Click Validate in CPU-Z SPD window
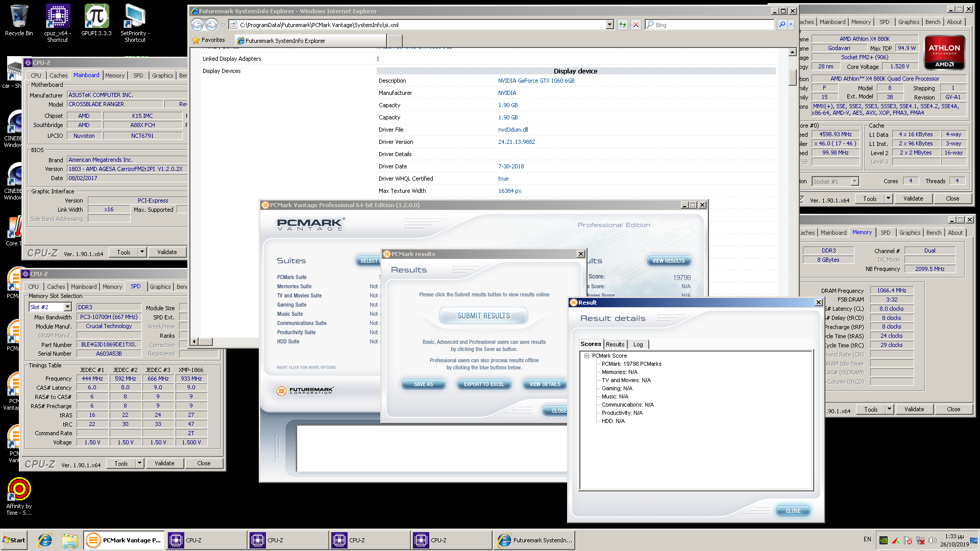Image resolution: width=980 pixels, height=551 pixels. [164, 463]
